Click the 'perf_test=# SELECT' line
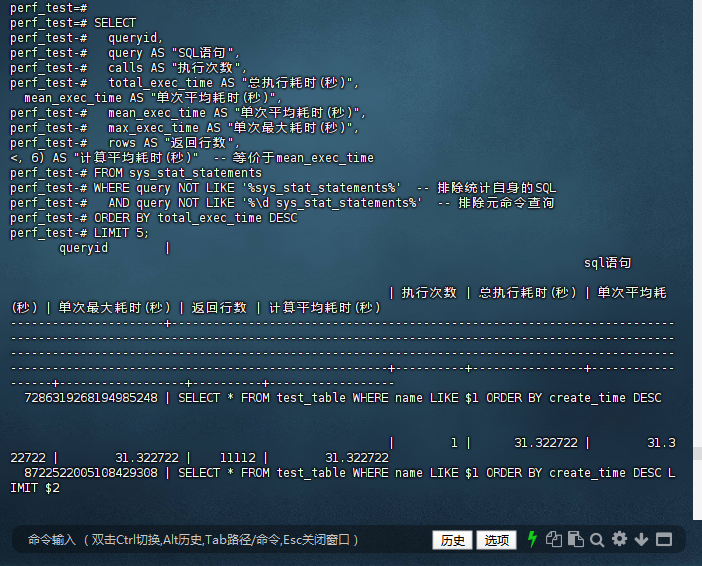This screenshot has width=702, height=566. 73,23
